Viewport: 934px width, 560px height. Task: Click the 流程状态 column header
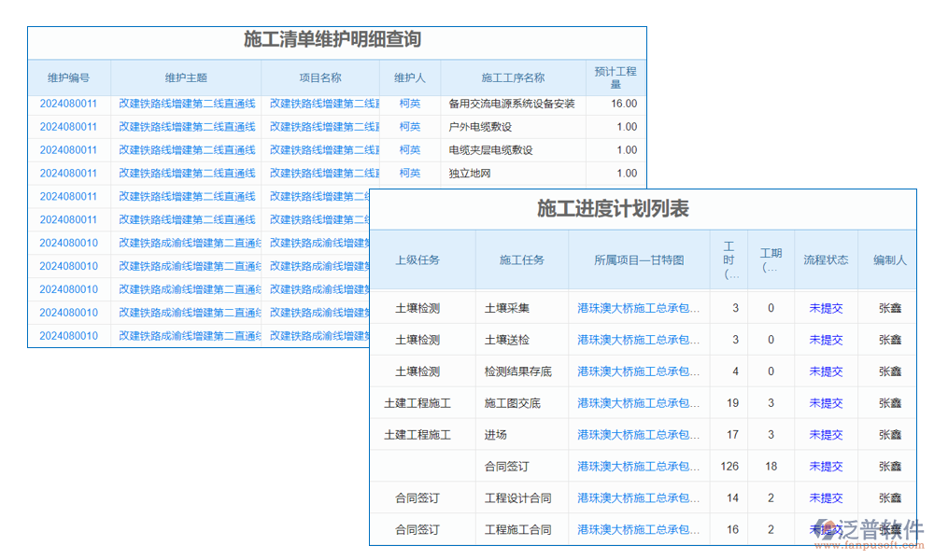pos(825,260)
